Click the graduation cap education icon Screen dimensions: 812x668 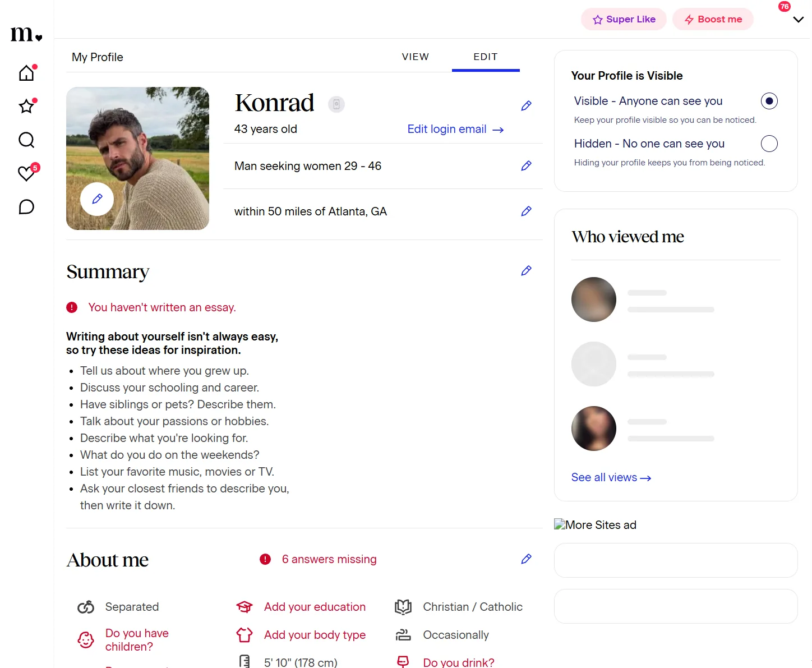coord(244,607)
